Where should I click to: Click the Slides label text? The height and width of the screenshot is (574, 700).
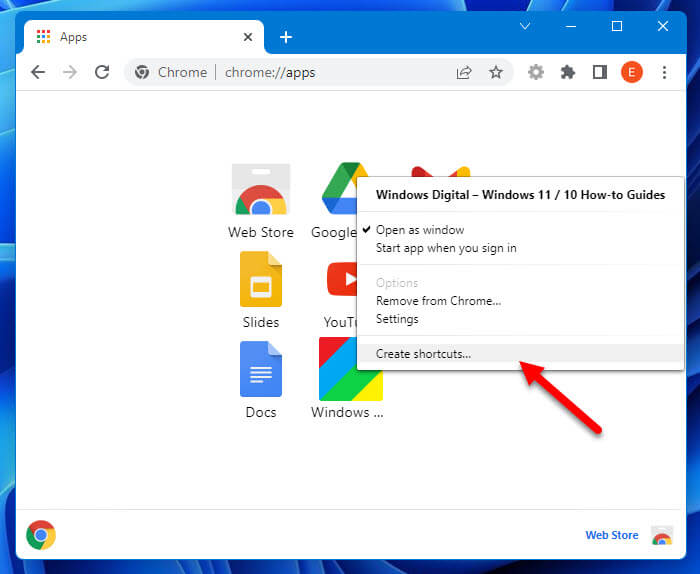tap(261, 322)
